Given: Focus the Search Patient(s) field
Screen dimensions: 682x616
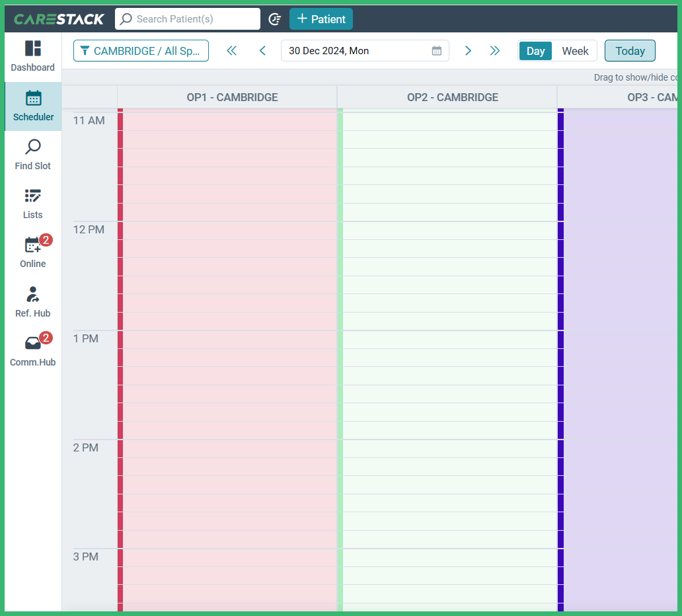Looking at the screenshot, I should coord(188,19).
